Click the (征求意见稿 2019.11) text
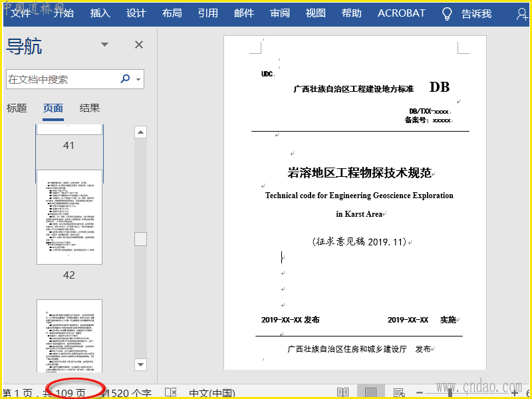The height and width of the screenshot is (399, 532). coord(359,241)
